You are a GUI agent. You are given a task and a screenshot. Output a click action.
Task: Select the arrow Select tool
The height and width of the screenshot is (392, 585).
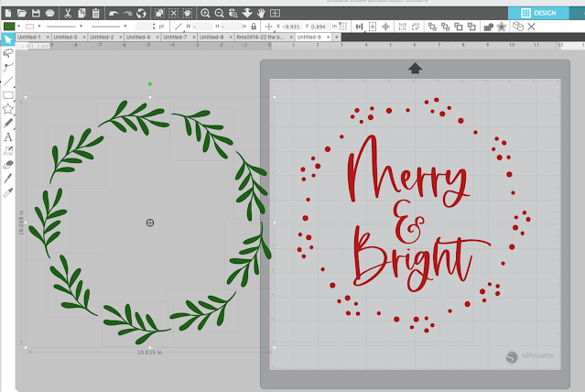coord(8,39)
